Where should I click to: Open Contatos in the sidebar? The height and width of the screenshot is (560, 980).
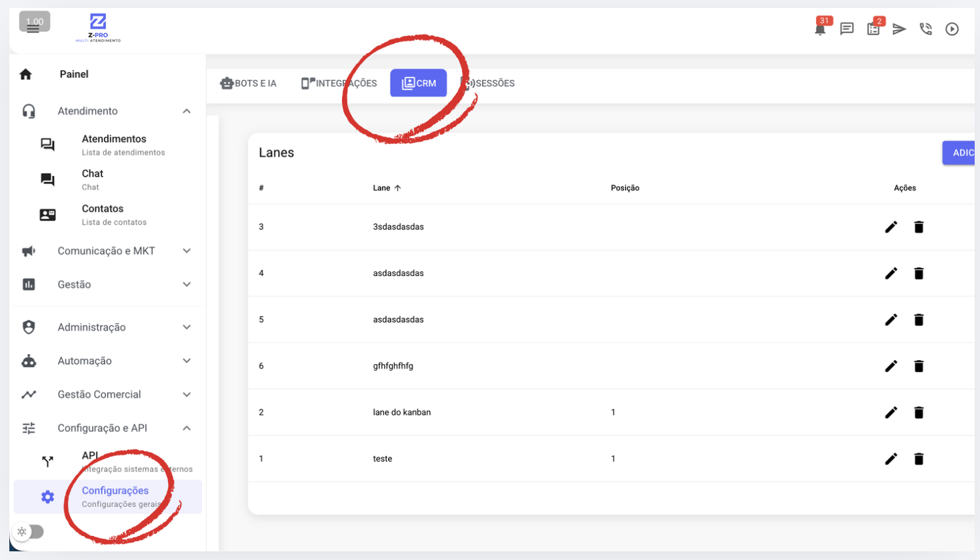click(x=103, y=214)
